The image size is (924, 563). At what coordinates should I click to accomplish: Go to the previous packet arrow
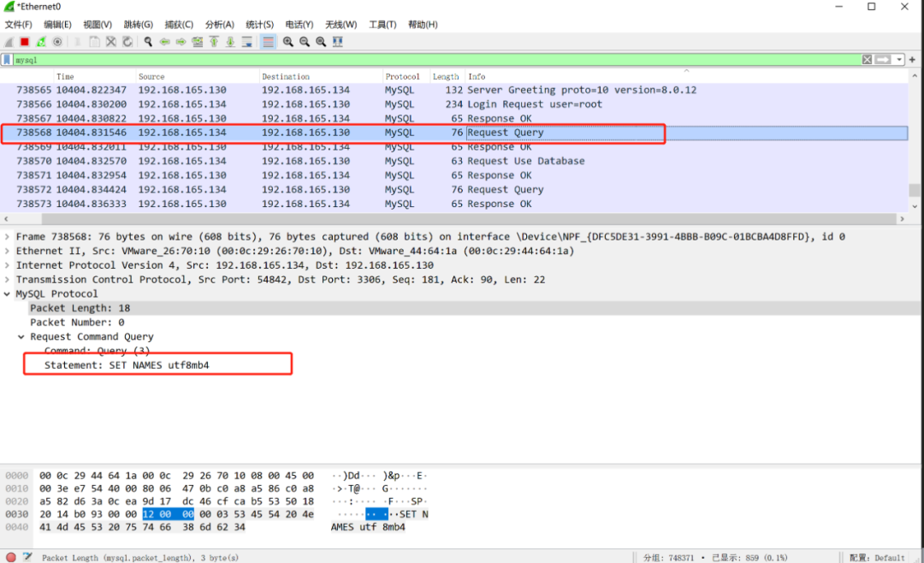164,42
